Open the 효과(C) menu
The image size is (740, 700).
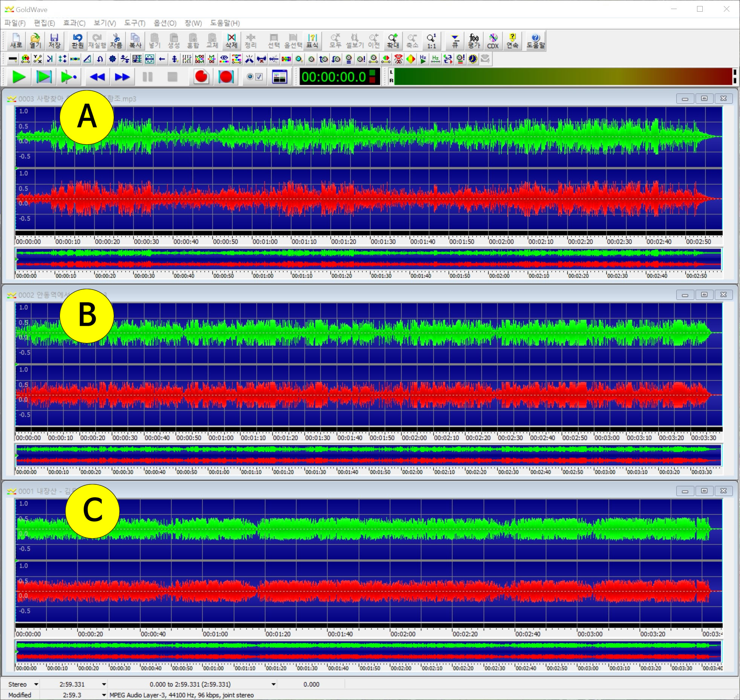point(74,23)
